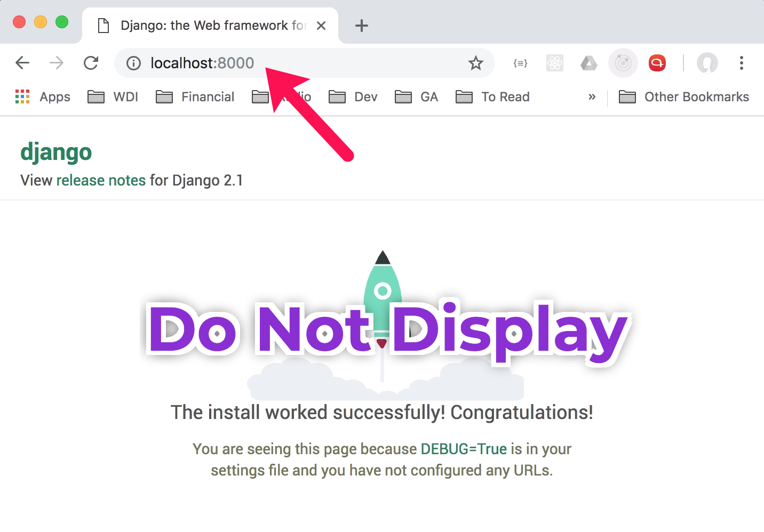764x532 pixels.
Task: Open the Chrome profile avatar
Action: click(x=707, y=63)
